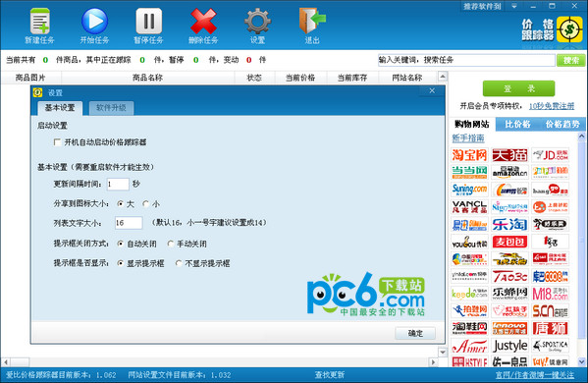Switch to the 比价格 tab
The width and height of the screenshot is (588, 383).
tap(517, 124)
